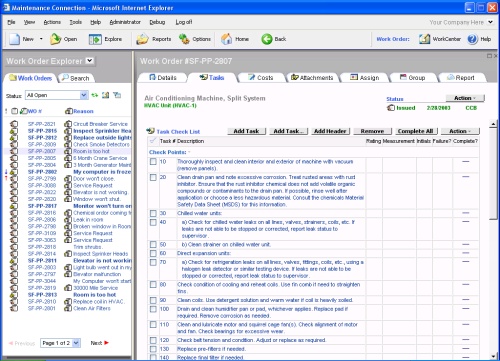Open the Actions menu
Viewport: 500px width, 361px height.
(x=52, y=22)
